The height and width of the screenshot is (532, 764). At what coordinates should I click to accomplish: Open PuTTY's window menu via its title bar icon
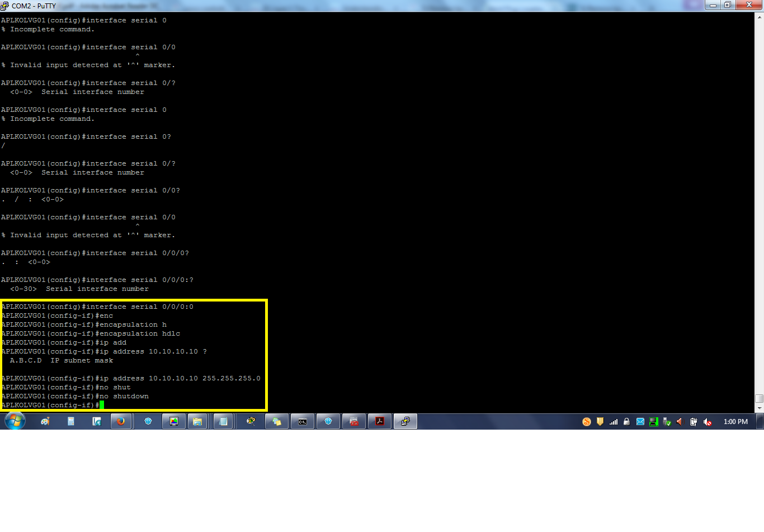5,5
